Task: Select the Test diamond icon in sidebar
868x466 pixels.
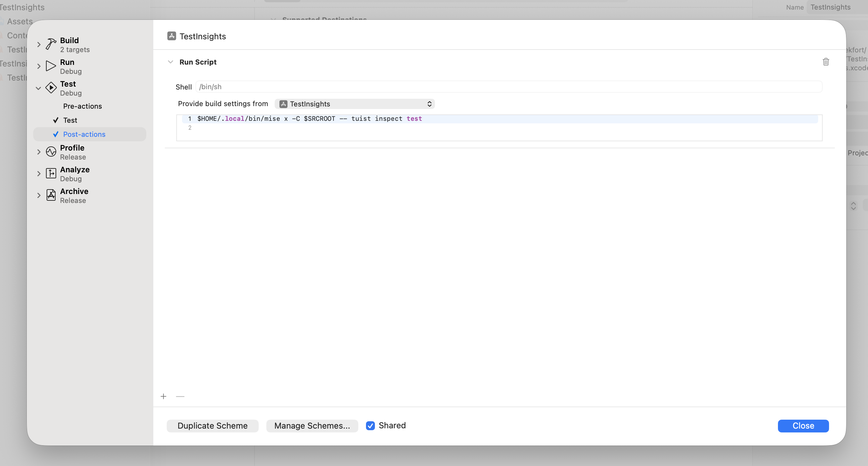Action: click(x=51, y=88)
